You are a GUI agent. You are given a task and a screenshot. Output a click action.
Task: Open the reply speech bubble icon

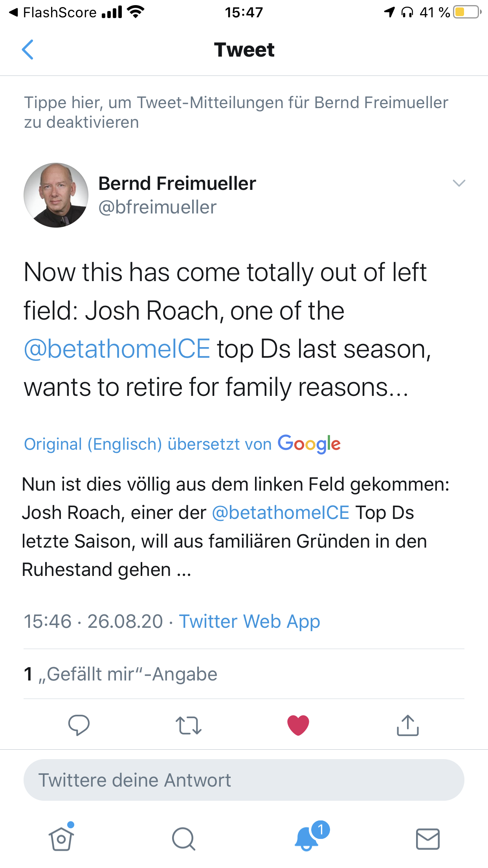pos(79,725)
